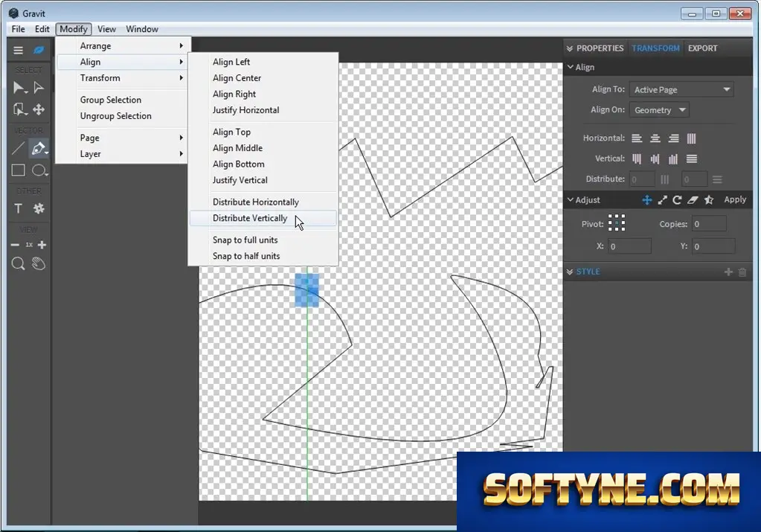Image resolution: width=761 pixels, height=532 pixels.
Task: Select the Rectangle shape tool
Action: (19, 170)
